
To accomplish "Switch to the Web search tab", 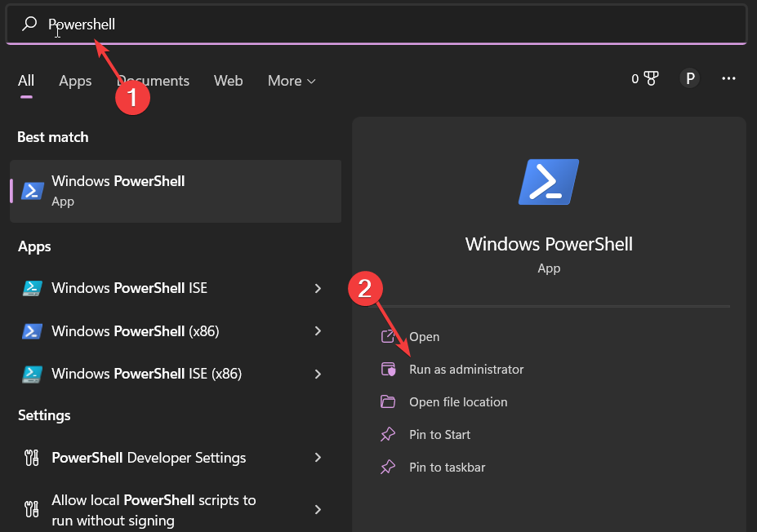I will [x=228, y=81].
